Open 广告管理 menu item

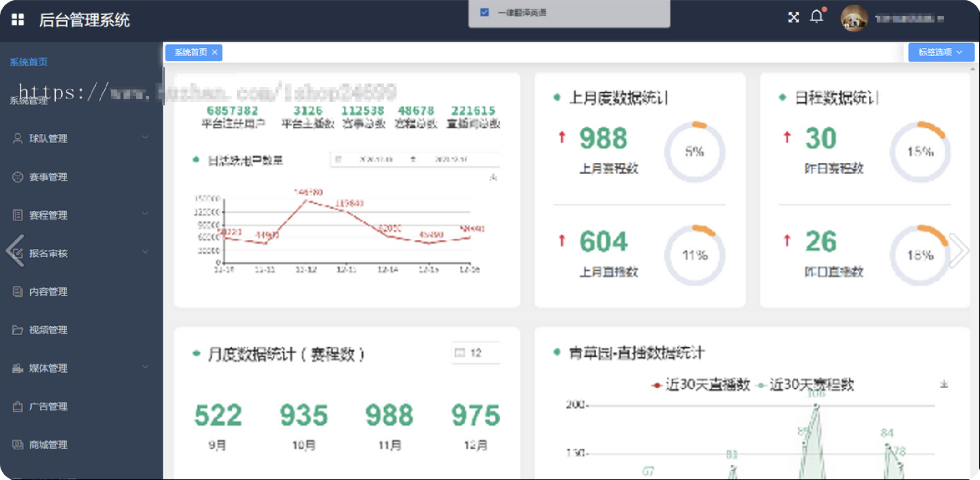pyautogui.click(x=48, y=406)
